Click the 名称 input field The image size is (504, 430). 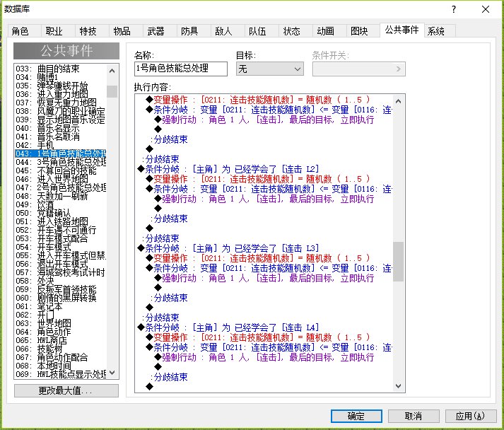(x=181, y=69)
